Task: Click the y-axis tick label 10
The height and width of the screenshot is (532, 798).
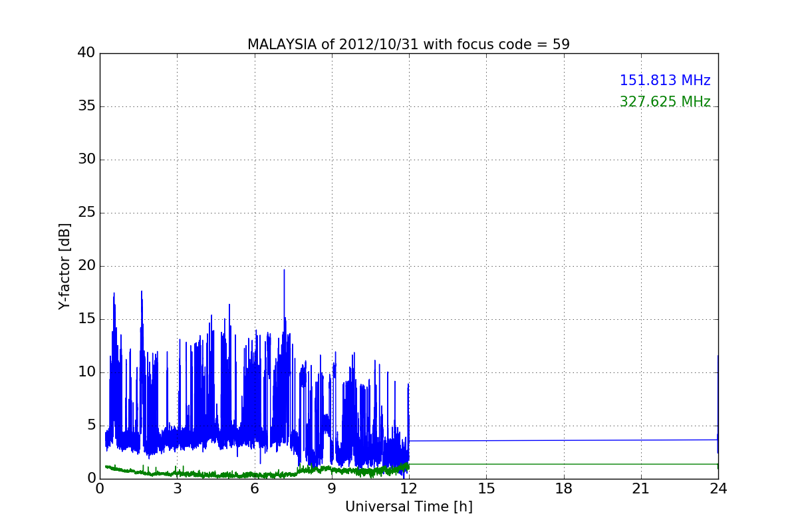Action: 85,372
